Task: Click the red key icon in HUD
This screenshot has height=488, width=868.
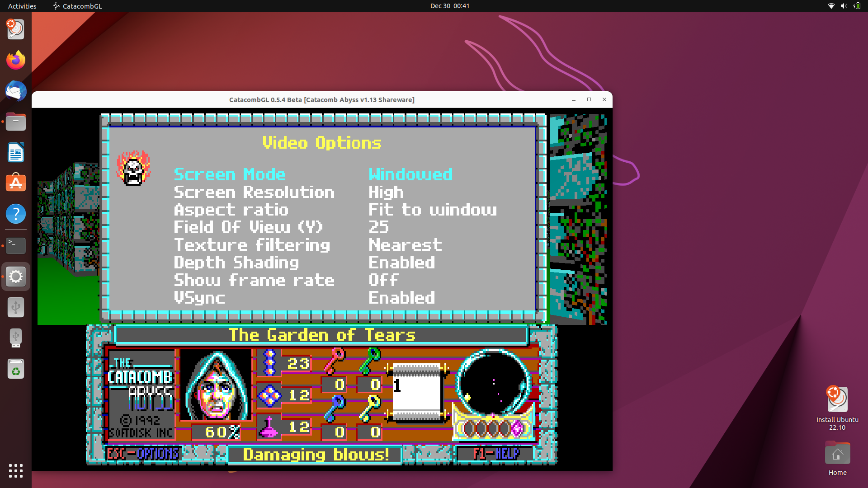Action: coord(335,361)
